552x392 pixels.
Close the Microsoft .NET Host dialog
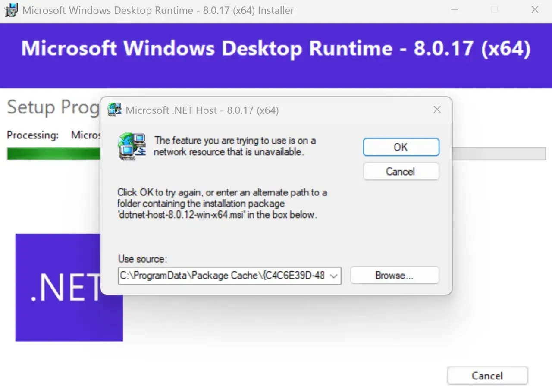(437, 110)
